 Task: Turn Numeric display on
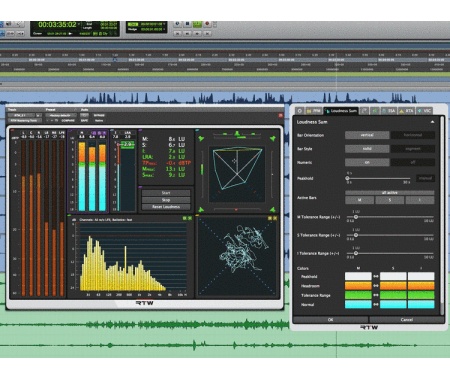367,162
